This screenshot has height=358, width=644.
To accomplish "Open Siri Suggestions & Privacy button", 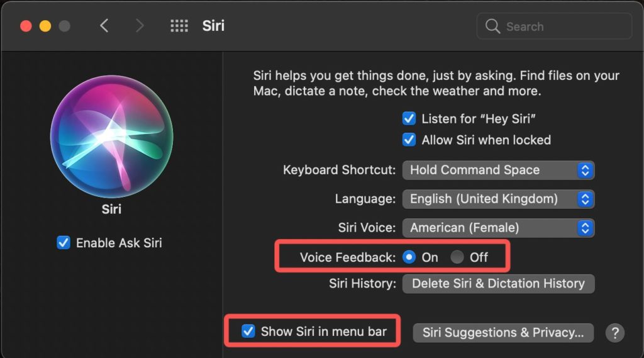I will coord(503,332).
